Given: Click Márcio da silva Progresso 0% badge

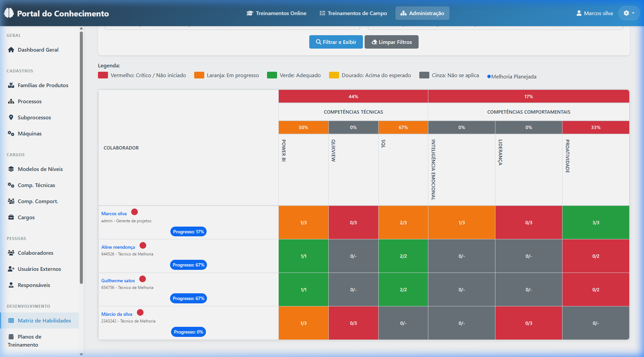Looking at the screenshot, I should click(x=188, y=332).
